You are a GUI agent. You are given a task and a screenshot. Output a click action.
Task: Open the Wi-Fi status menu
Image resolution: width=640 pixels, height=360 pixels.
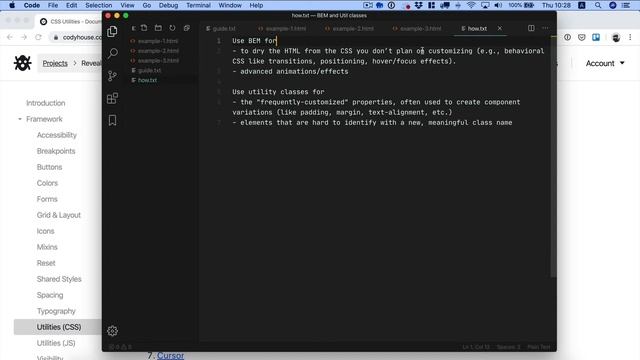(471, 5)
